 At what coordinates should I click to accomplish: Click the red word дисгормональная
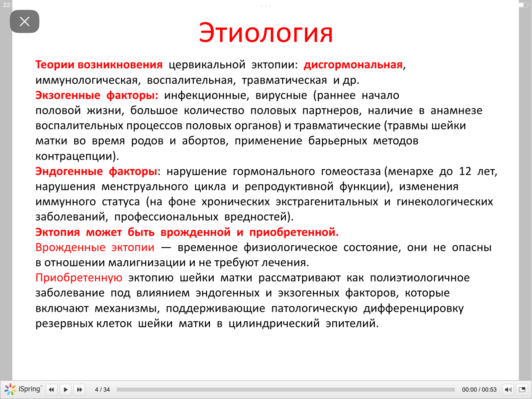tap(353, 65)
